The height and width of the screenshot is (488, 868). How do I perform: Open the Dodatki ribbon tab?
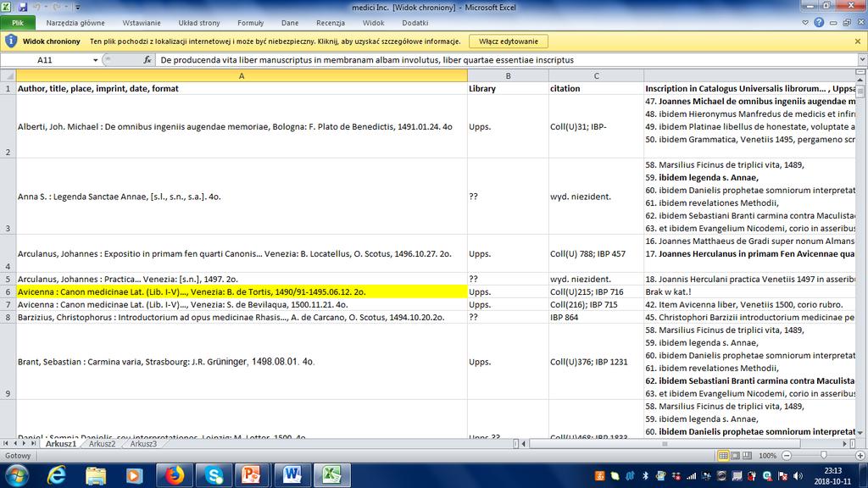point(415,23)
